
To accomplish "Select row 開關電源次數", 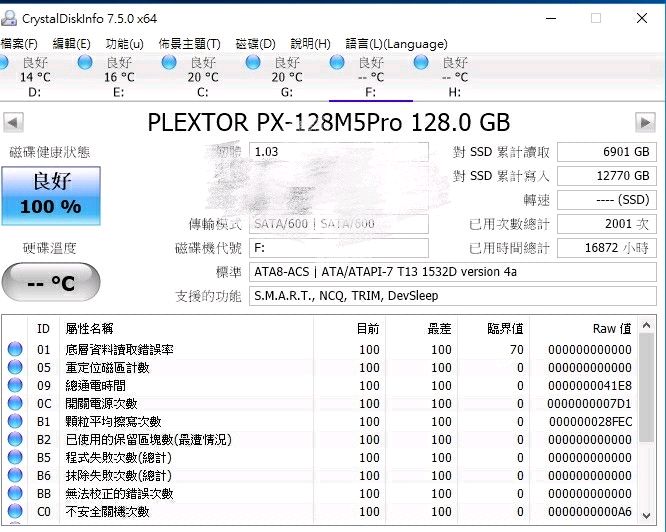I will point(319,403).
